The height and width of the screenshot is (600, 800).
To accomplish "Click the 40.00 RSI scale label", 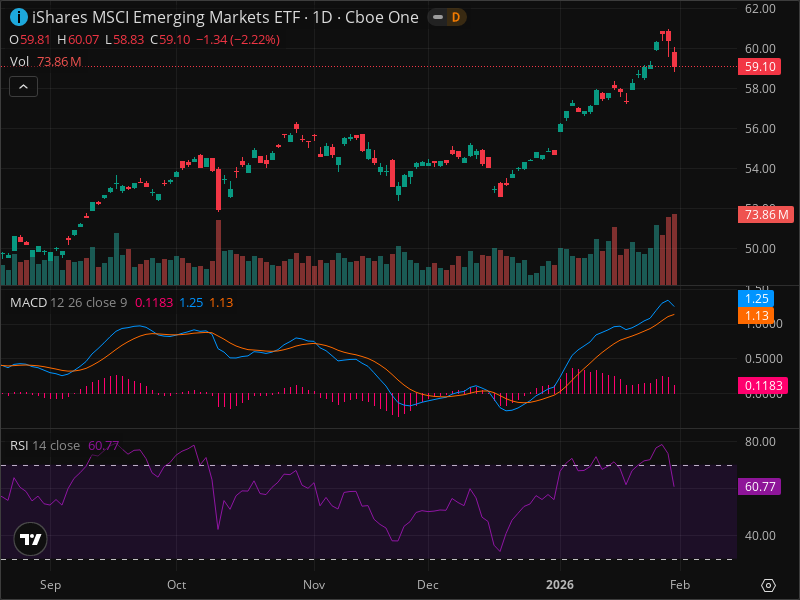I will coord(760,536).
